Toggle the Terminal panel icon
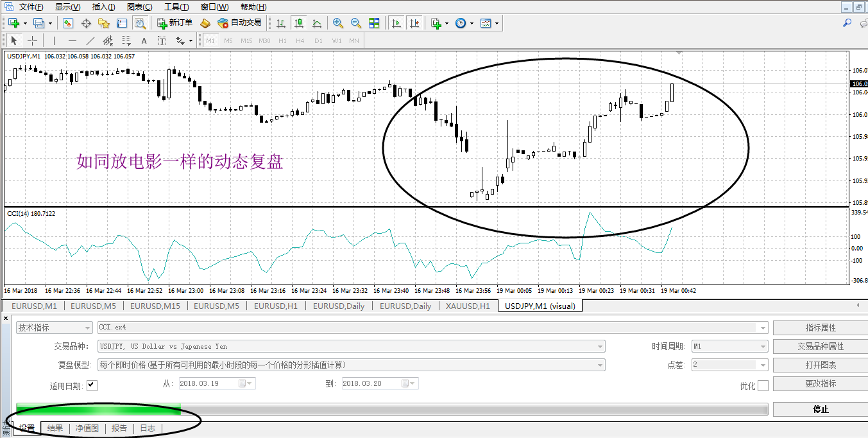The image size is (868, 438). point(122,23)
